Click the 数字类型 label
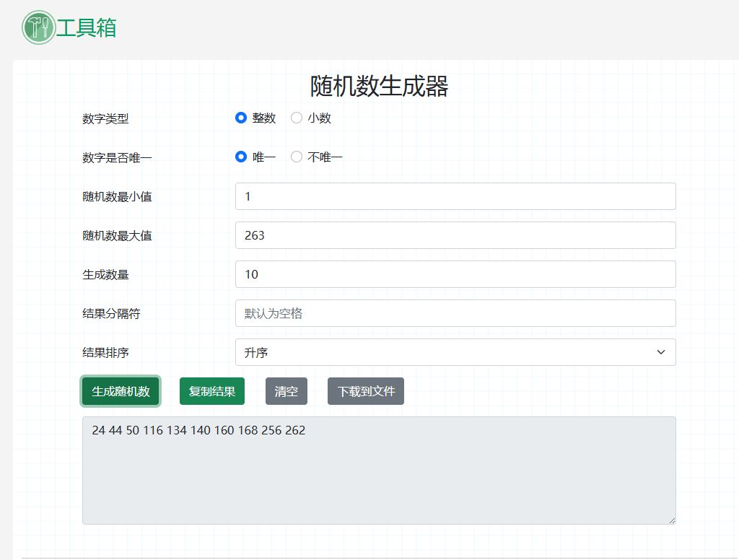 tap(105, 118)
